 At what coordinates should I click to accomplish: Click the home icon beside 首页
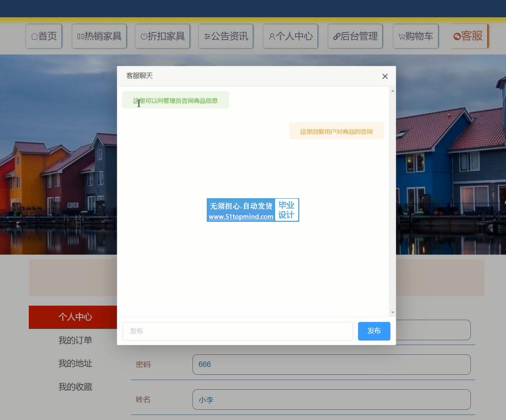point(34,37)
